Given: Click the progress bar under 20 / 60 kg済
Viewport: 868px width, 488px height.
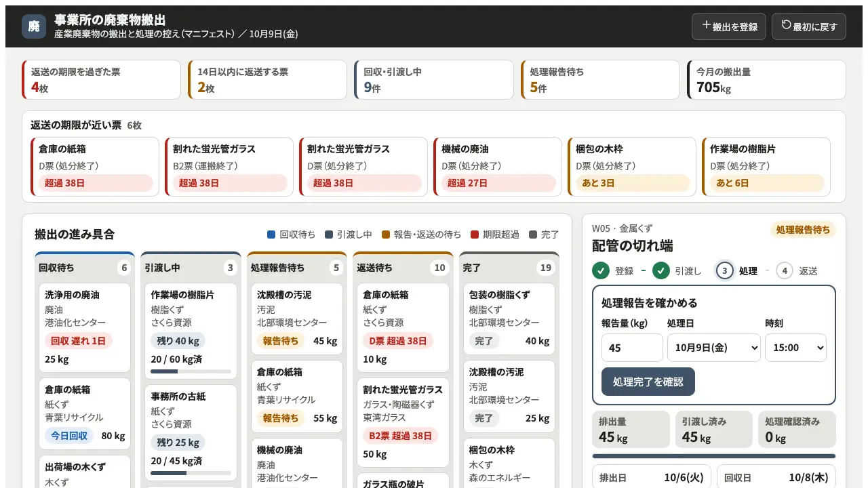Looking at the screenshot, I should tap(191, 371).
